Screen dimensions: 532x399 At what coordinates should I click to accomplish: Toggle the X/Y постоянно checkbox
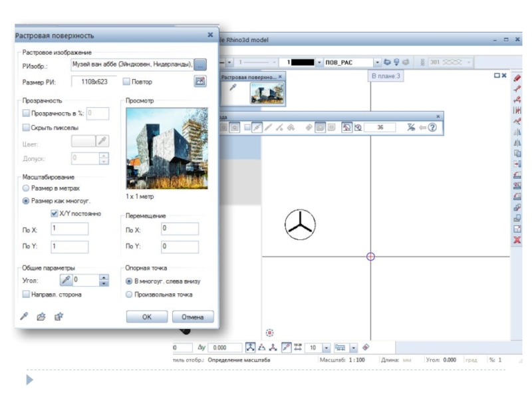click(55, 214)
